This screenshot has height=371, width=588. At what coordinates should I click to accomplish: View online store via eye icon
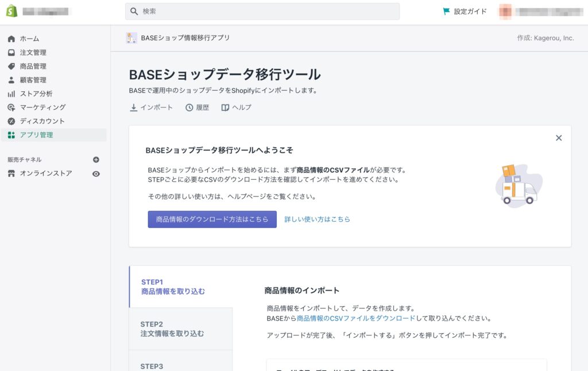click(96, 173)
